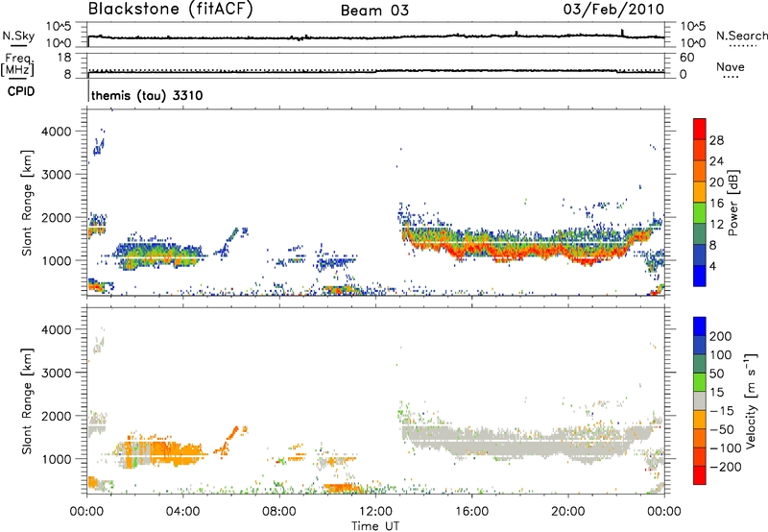Click the Time UT axis label
768x532 pixels.
point(375,526)
